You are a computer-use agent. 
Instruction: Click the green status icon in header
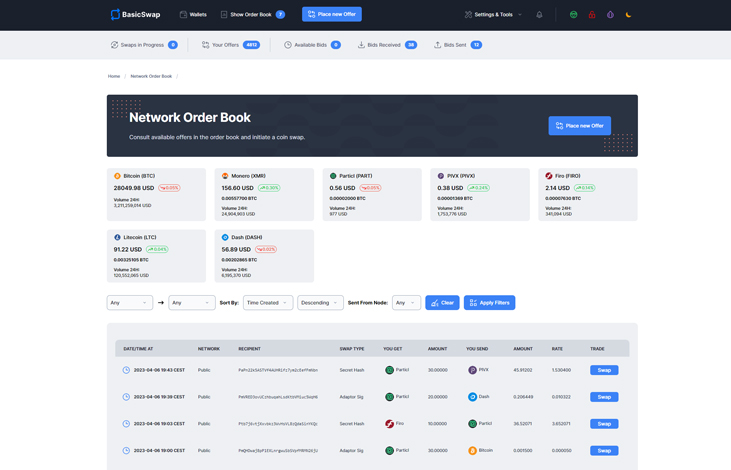573,15
